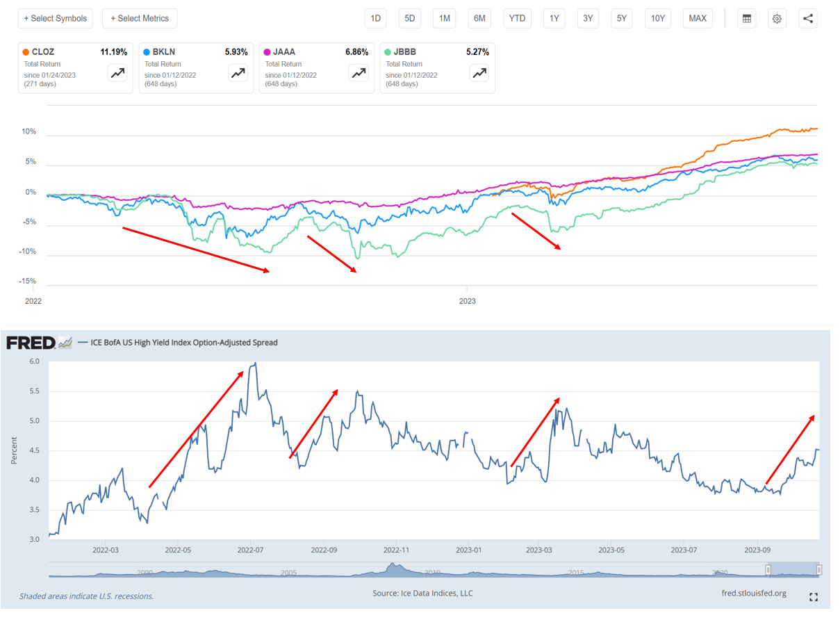This screenshot has width=840, height=620.
Task: Click the JBBB trend arrow icon
Action: 479,72
